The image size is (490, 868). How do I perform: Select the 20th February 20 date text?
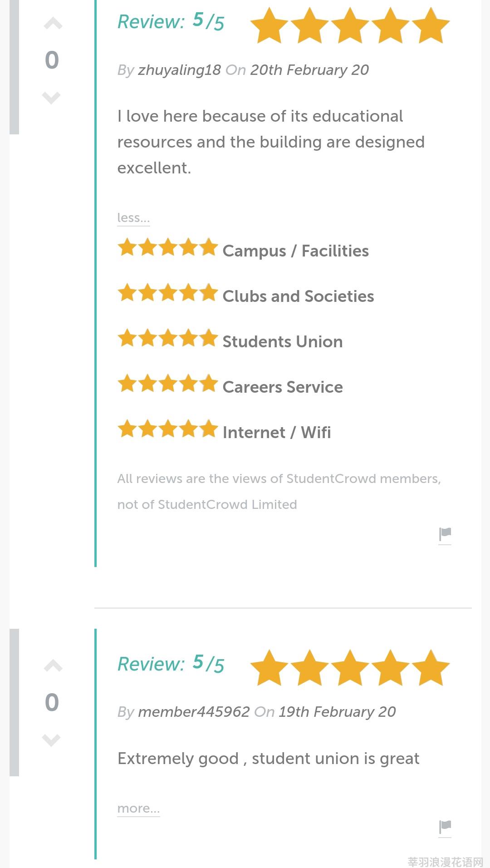click(309, 70)
